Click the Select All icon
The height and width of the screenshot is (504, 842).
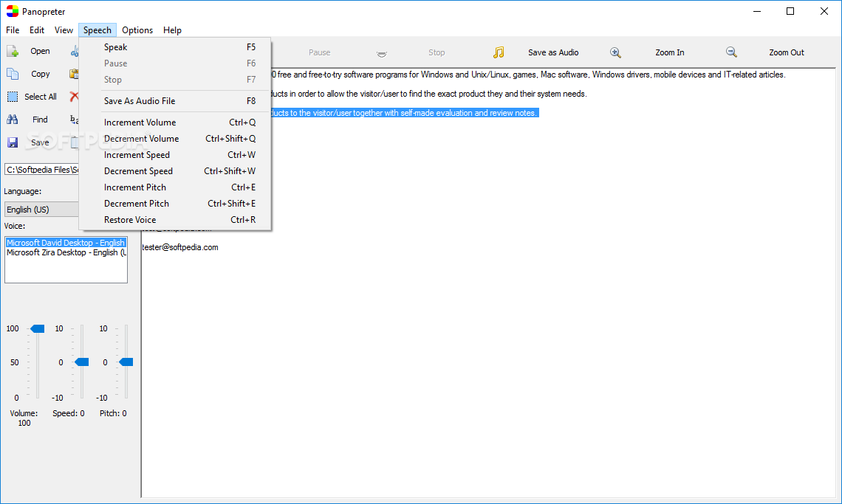pyautogui.click(x=13, y=97)
